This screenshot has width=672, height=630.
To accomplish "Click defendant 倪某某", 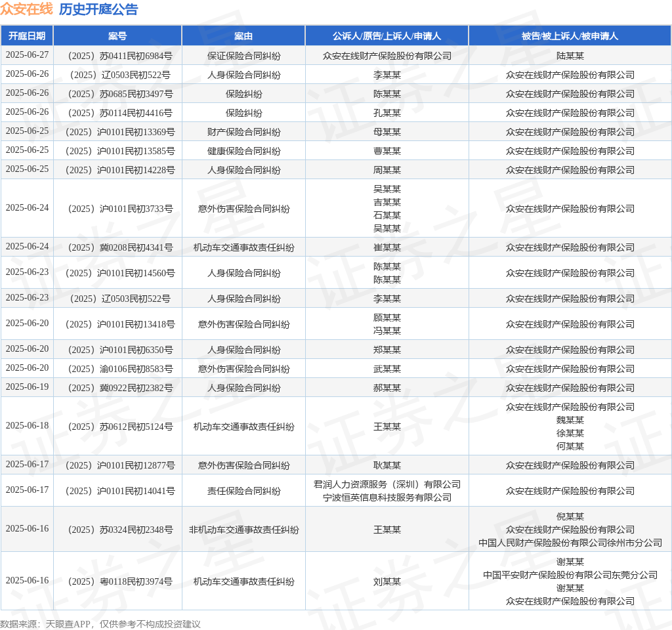I will [x=570, y=516].
